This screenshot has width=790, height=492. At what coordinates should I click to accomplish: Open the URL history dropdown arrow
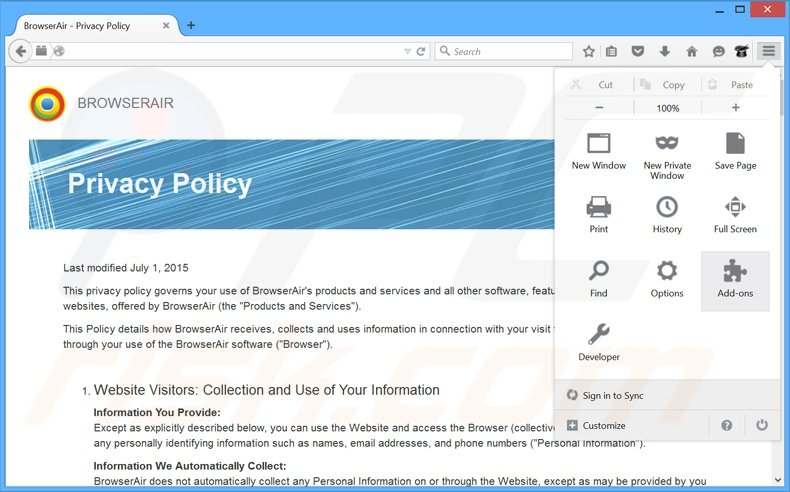click(x=407, y=51)
